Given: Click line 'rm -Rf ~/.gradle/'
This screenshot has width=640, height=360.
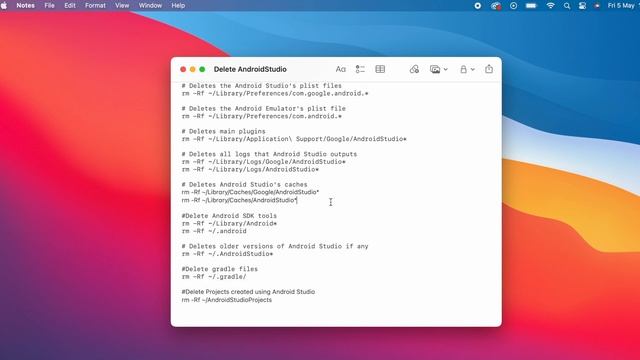Looking at the screenshot, I should 214,277.
